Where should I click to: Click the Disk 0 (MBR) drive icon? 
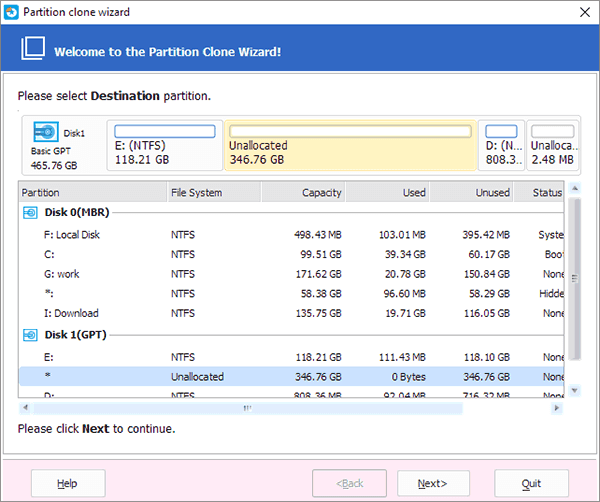(30, 213)
